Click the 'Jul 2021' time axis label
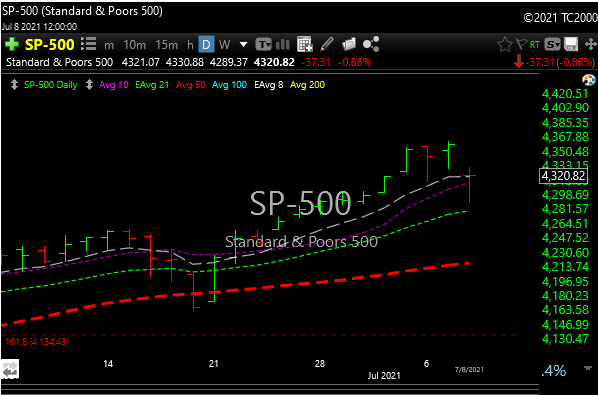This screenshot has width=598, height=395. point(384,376)
